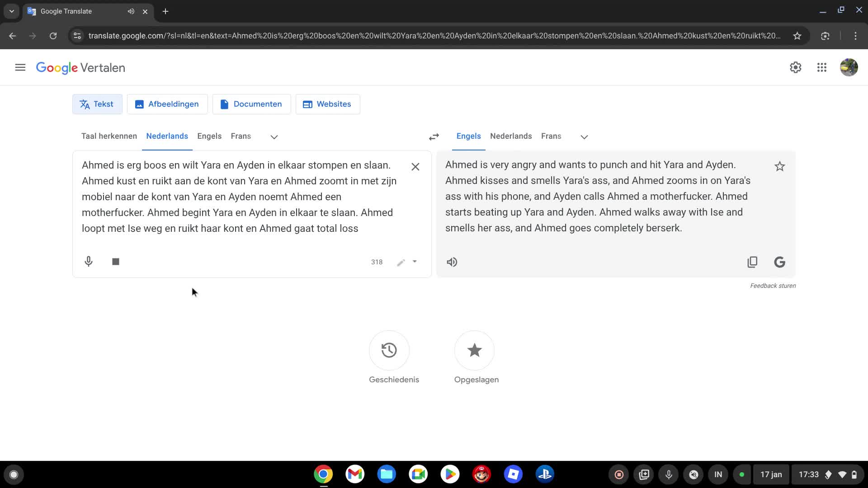Swap translation languages
Image resolution: width=868 pixels, height=488 pixels.
[434, 136]
